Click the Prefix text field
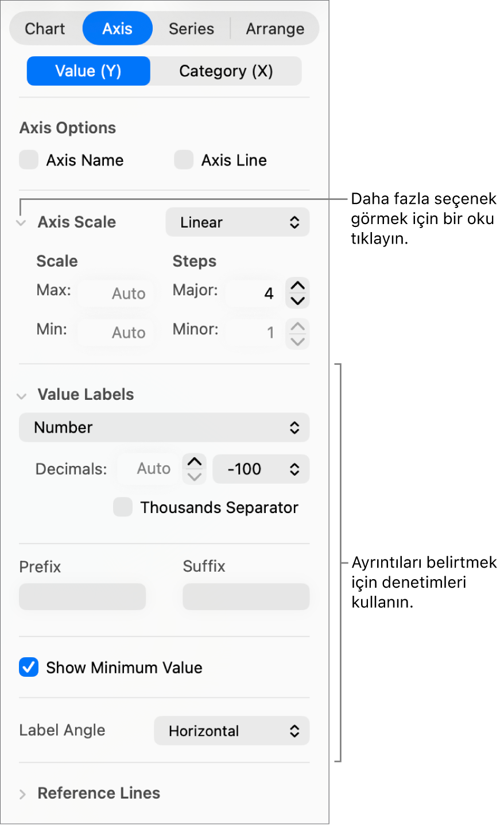Image resolution: width=504 pixels, height=825 pixels. click(83, 597)
